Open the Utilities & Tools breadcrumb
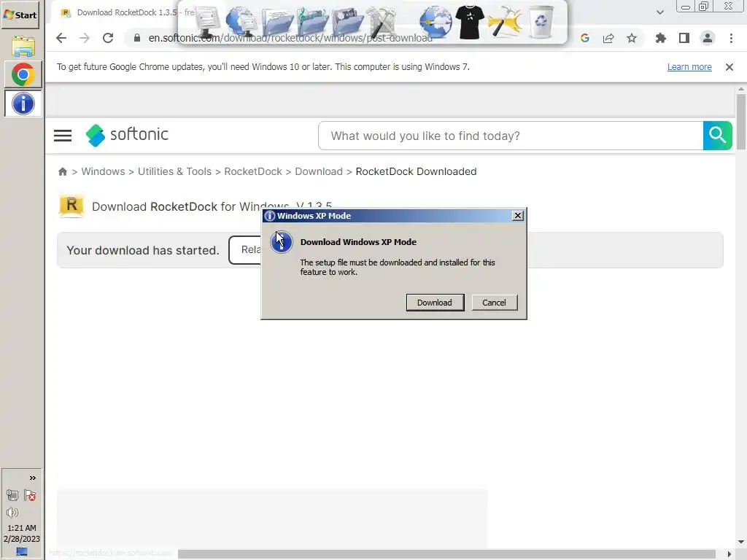The width and height of the screenshot is (747, 560). click(x=174, y=171)
